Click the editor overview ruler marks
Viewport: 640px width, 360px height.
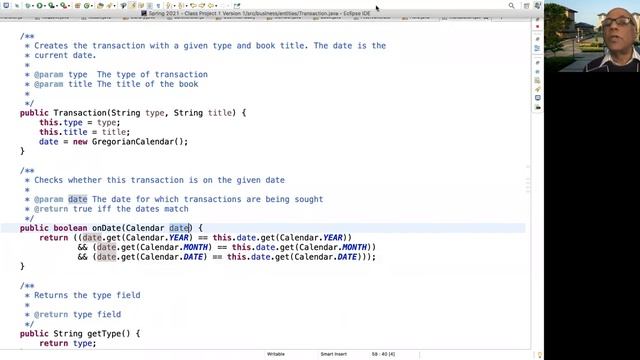tap(528, 180)
